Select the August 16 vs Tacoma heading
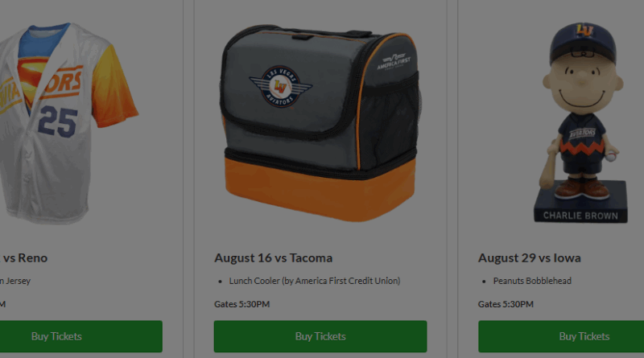 click(273, 257)
